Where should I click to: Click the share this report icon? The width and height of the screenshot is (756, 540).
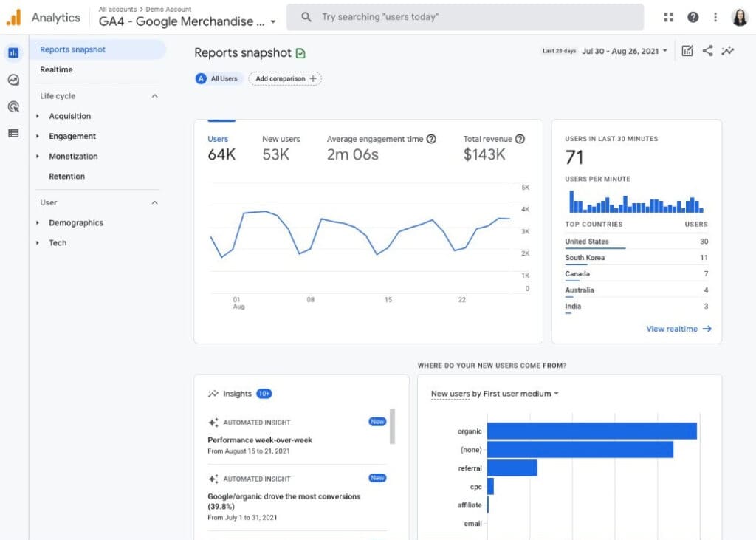coord(707,51)
